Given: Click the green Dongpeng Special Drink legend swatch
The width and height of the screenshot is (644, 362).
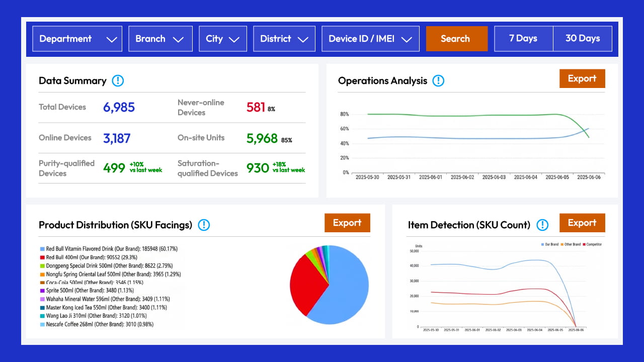Looking at the screenshot, I should (42, 266).
